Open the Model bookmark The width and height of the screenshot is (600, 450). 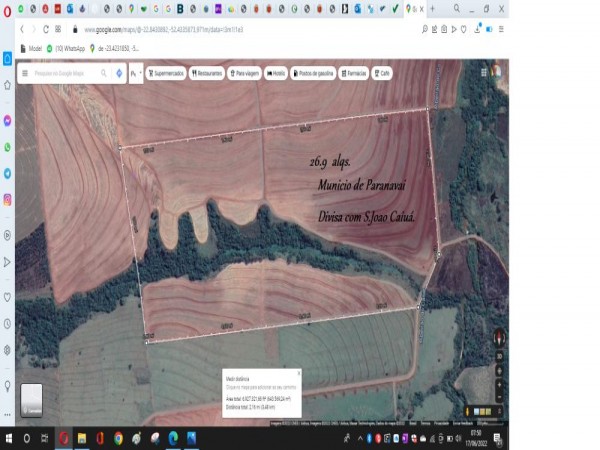pos(31,48)
